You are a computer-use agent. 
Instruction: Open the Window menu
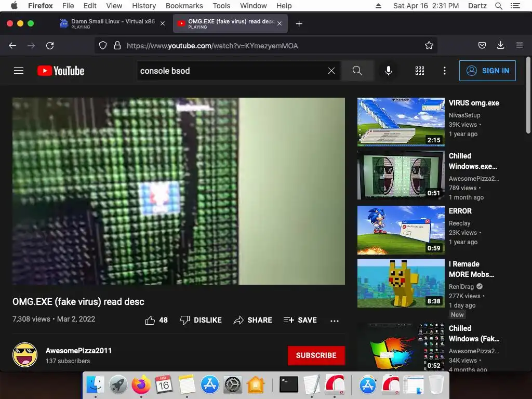(x=254, y=6)
